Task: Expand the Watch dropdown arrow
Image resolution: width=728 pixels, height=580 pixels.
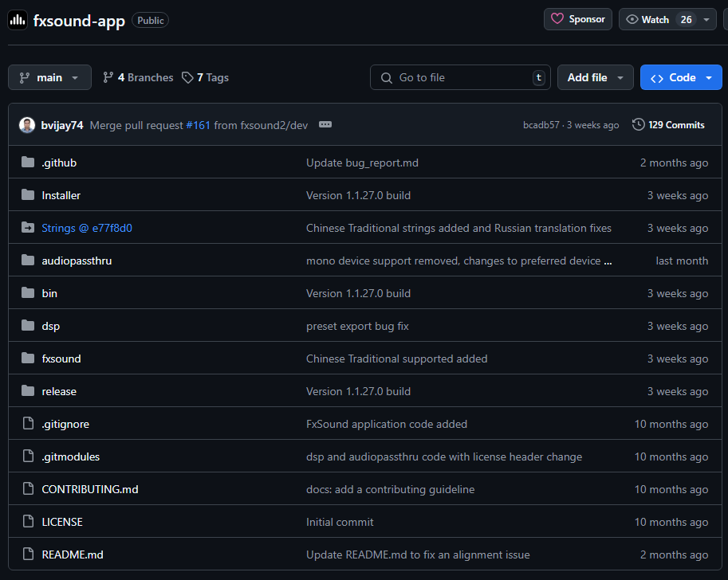Action: click(706, 19)
